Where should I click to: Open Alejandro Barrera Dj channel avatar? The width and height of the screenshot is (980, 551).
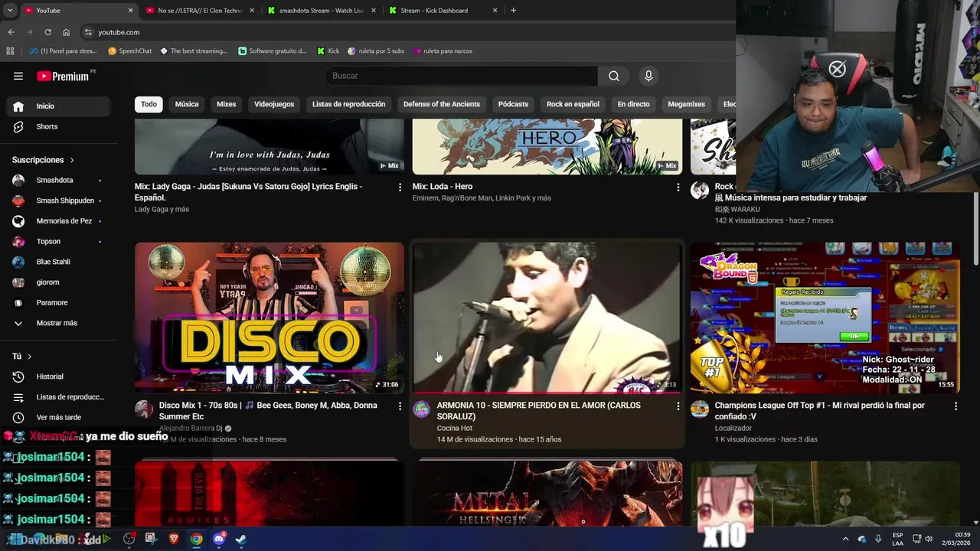coord(144,409)
